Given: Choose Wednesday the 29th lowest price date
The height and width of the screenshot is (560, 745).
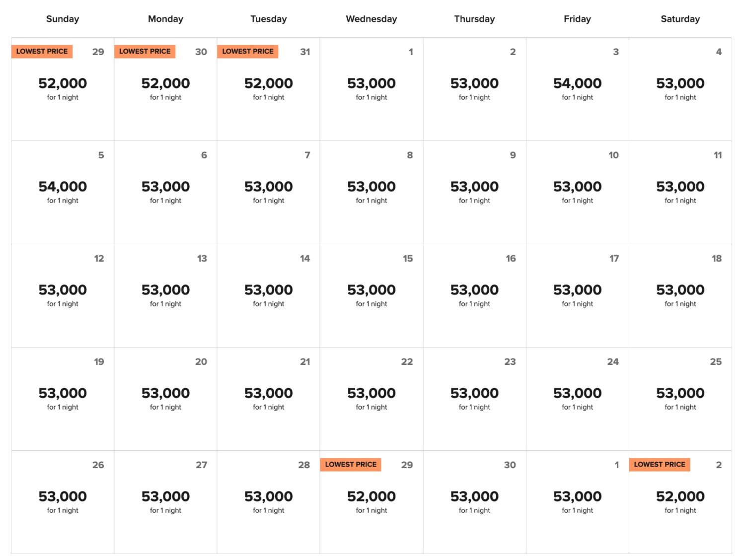Looking at the screenshot, I should 372,502.
